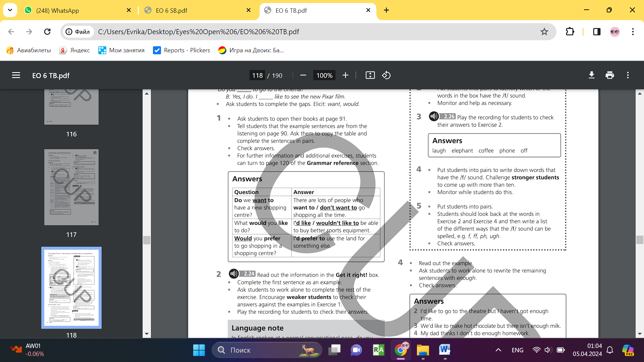Image resolution: width=644 pixels, height=362 pixels.
Task: Show hidden system tray icons
Action: pyautogui.click(x=498, y=350)
